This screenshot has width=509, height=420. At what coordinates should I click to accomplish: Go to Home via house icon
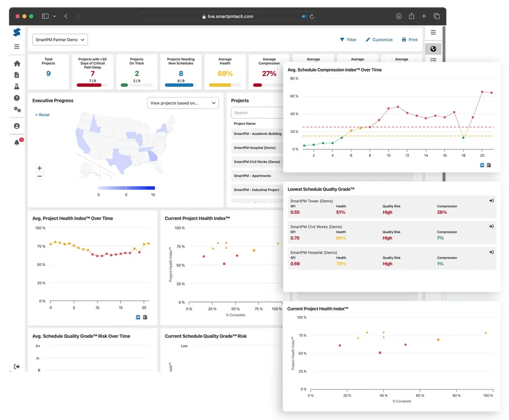coord(17,63)
